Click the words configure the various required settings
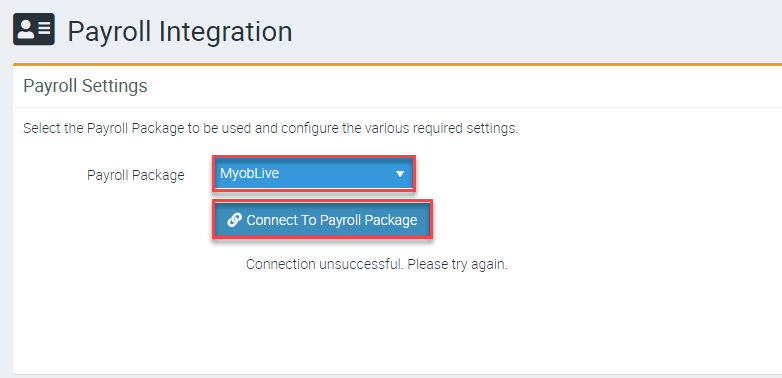782x378 pixels. [x=399, y=129]
